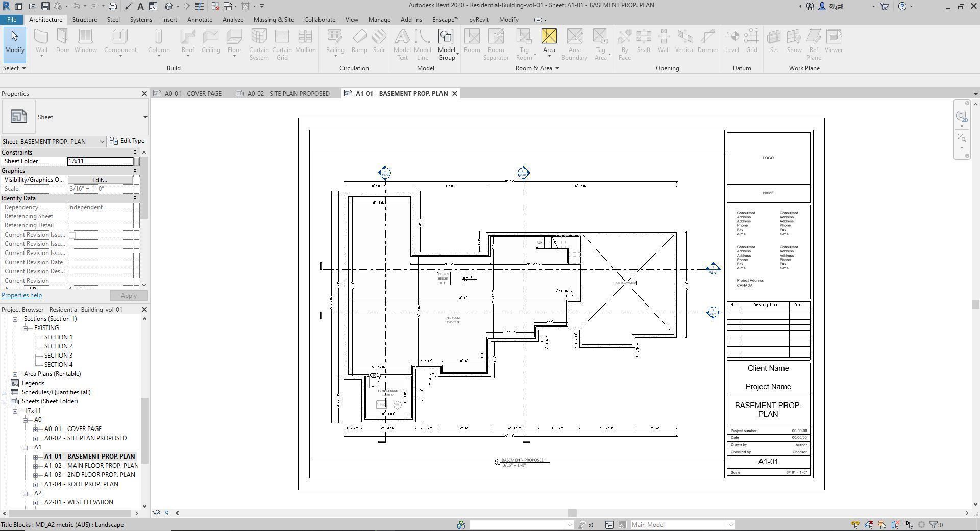The height and width of the screenshot is (531, 980).
Task: Click the Room tool
Action: 472,41
